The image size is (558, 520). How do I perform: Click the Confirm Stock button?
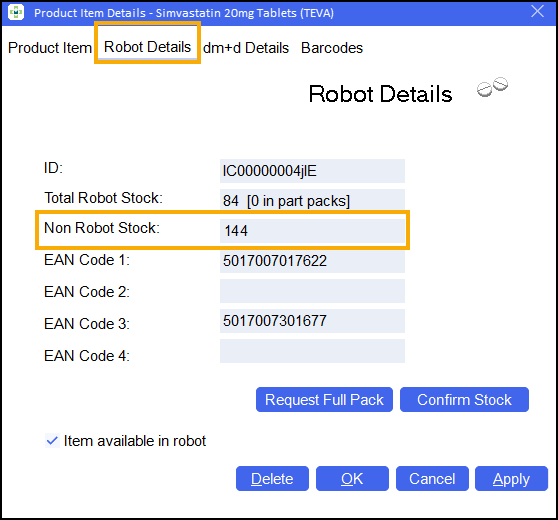coord(464,399)
